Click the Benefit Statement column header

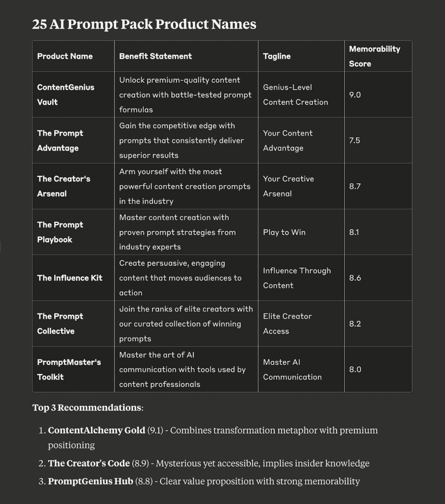pos(186,56)
